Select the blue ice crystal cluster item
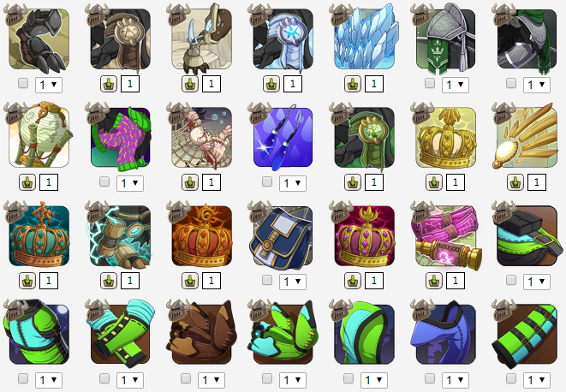566x392 pixels. tap(365, 39)
